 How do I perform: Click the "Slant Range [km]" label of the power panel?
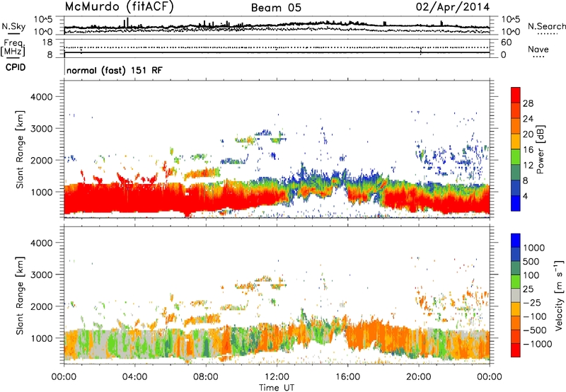20,149
